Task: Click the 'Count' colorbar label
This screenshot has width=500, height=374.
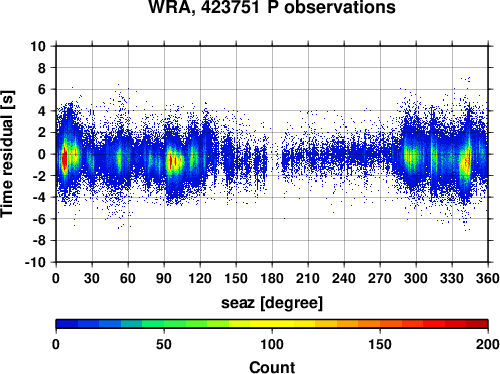Action: click(x=272, y=367)
